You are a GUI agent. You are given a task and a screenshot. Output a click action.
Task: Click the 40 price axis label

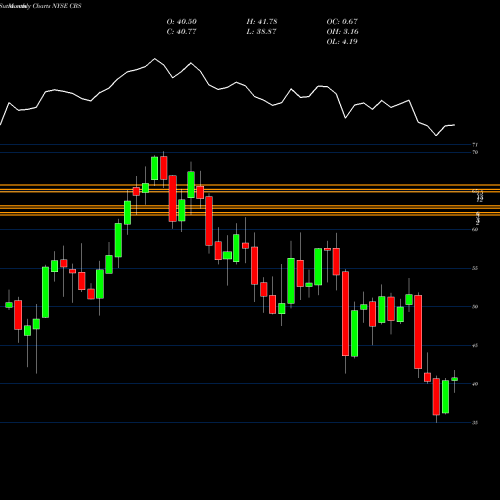click(475, 384)
